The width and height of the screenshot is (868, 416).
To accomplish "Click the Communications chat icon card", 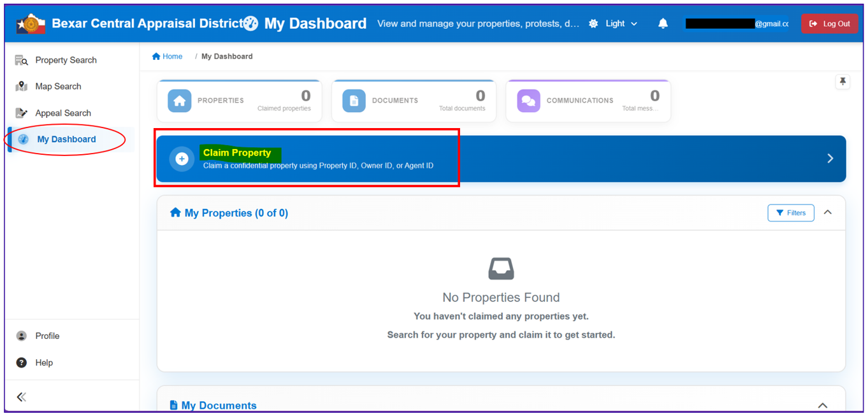I will pos(528,101).
